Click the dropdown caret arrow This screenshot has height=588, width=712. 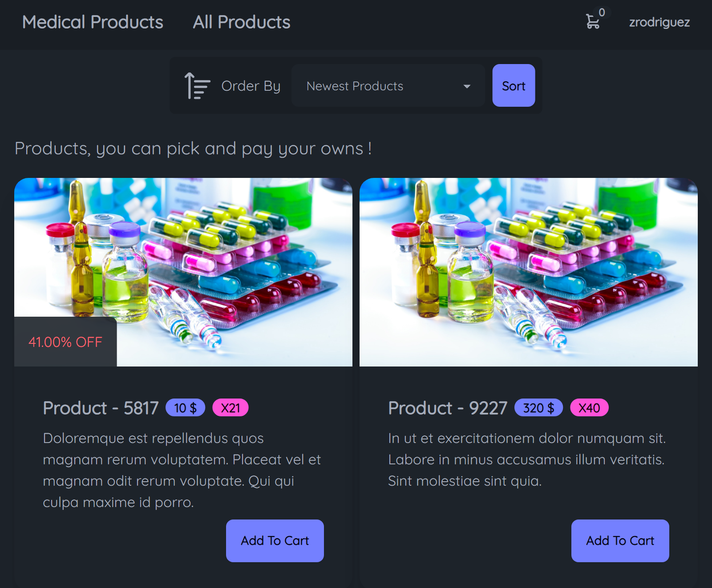coord(467,86)
